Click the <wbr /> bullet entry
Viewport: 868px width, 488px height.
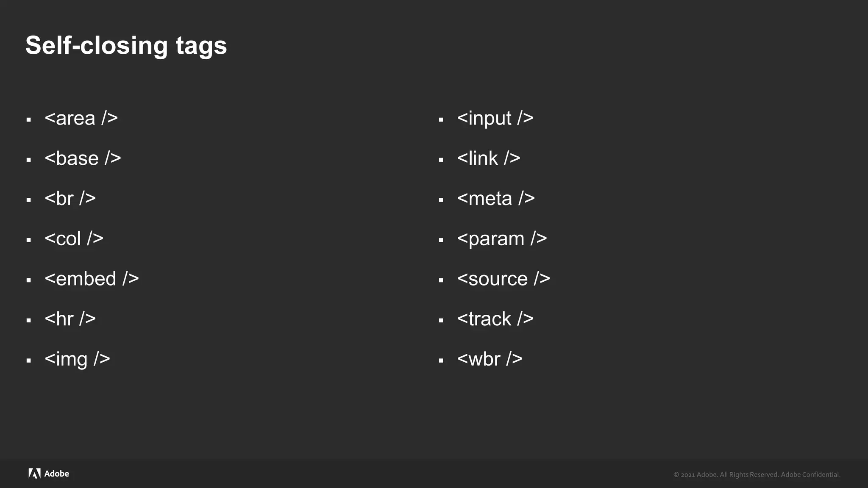pos(490,359)
